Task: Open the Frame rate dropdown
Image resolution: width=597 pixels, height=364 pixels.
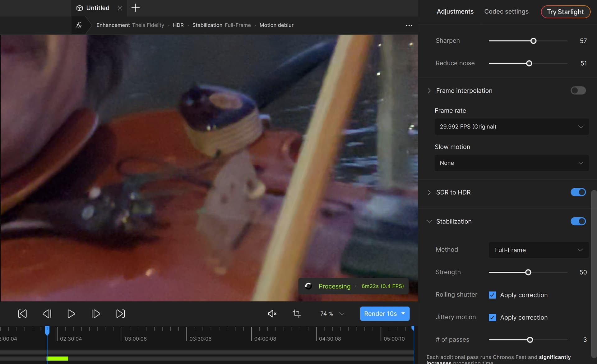Action: click(x=511, y=127)
